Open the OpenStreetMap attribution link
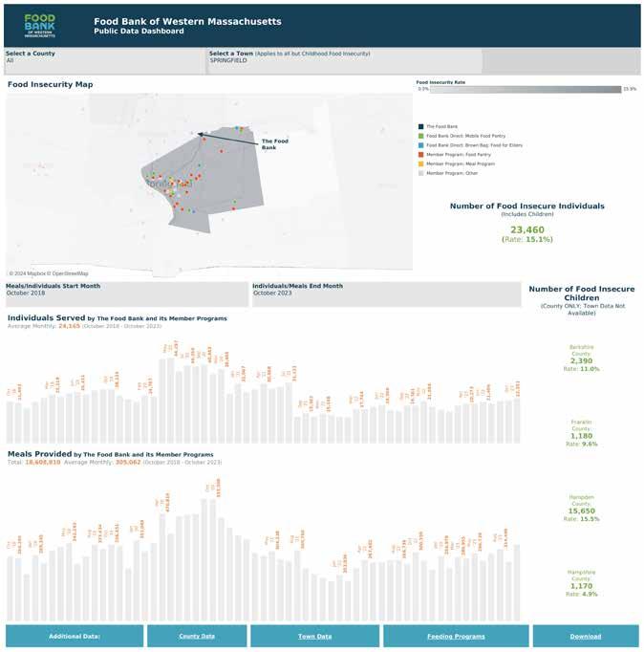 click(68, 273)
